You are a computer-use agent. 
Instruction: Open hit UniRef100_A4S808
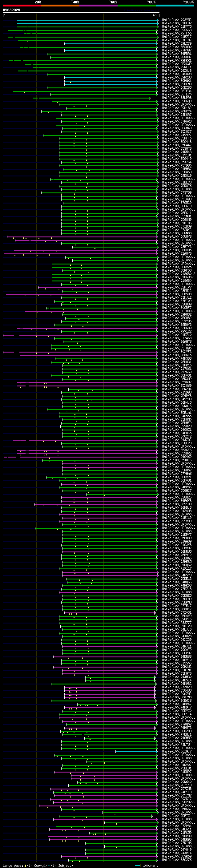point(177,74)
